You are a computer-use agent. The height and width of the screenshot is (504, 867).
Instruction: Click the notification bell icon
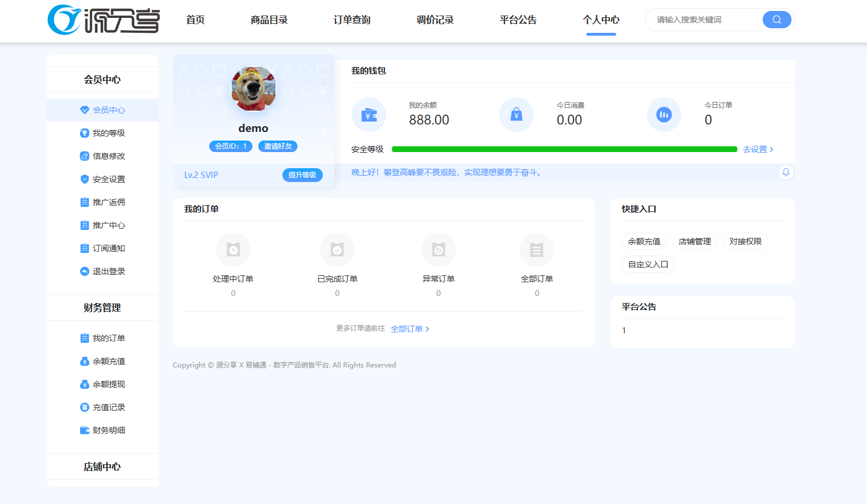pyautogui.click(x=785, y=172)
